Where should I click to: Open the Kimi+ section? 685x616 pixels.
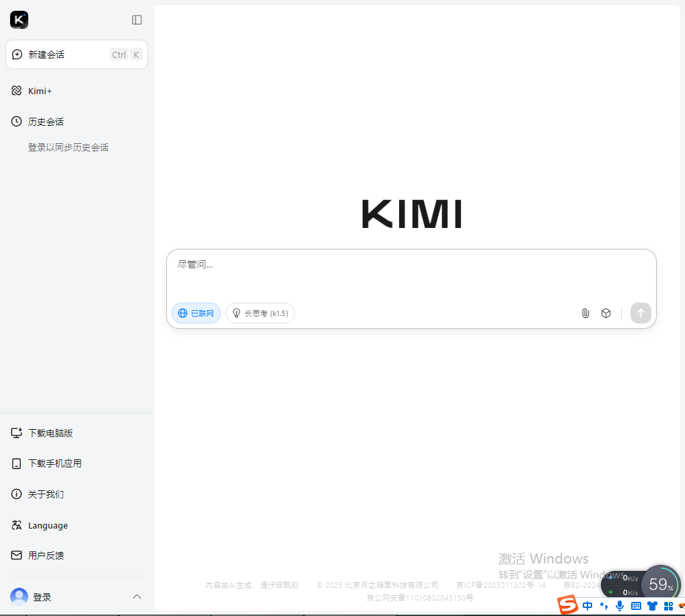(40, 91)
